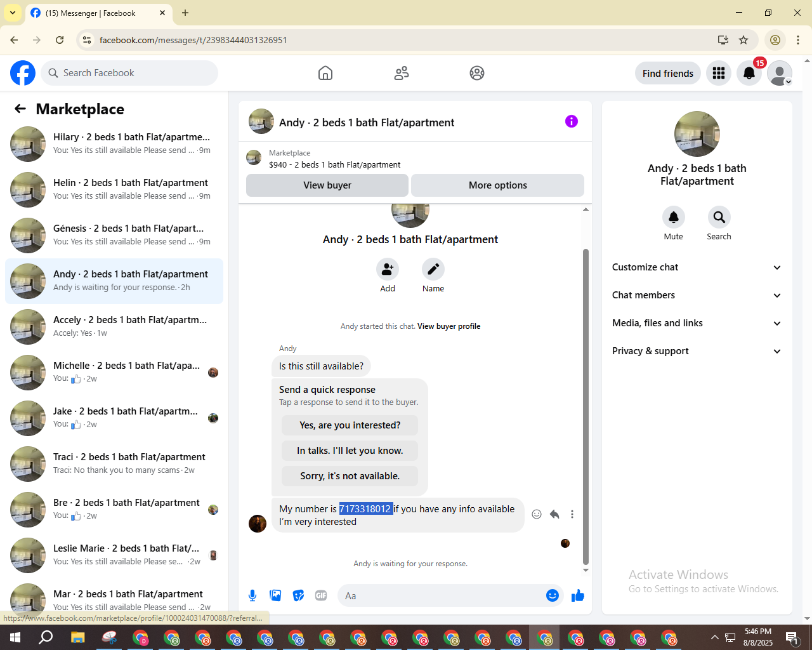The width and height of the screenshot is (812, 650).
Task: Open the nine-dot Menu grid icon
Action: tap(719, 74)
